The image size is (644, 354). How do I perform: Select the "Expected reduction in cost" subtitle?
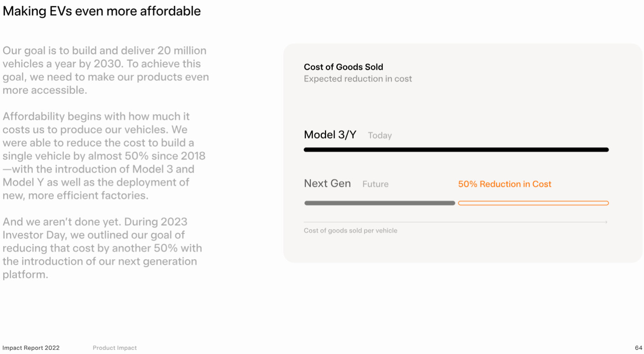click(358, 79)
